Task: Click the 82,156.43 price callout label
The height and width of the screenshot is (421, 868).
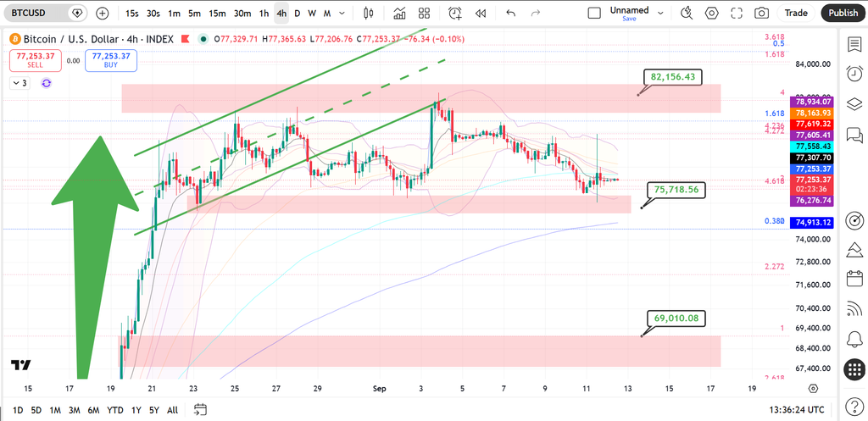Action: click(x=673, y=77)
